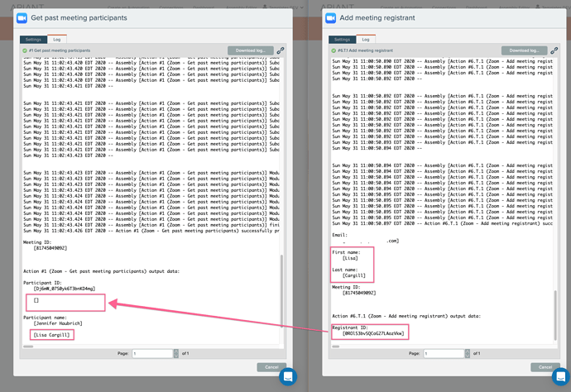Click last name value [Cargill] in right log
The image size is (571, 392).
click(x=354, y=275)
